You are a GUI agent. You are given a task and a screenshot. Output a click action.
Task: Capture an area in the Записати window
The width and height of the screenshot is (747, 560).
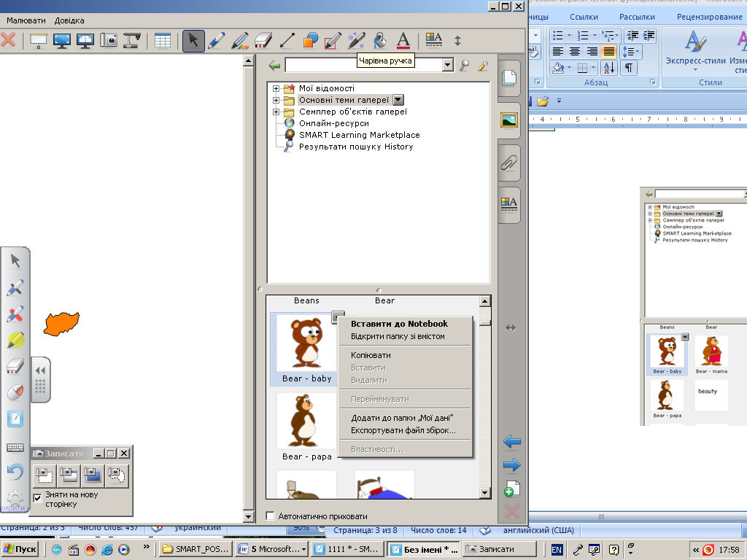click(44, 475)
